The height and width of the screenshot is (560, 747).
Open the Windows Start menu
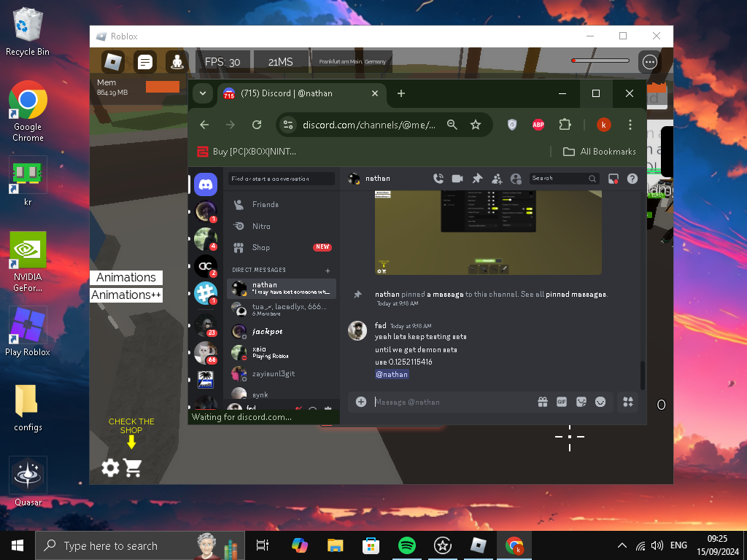18,545
